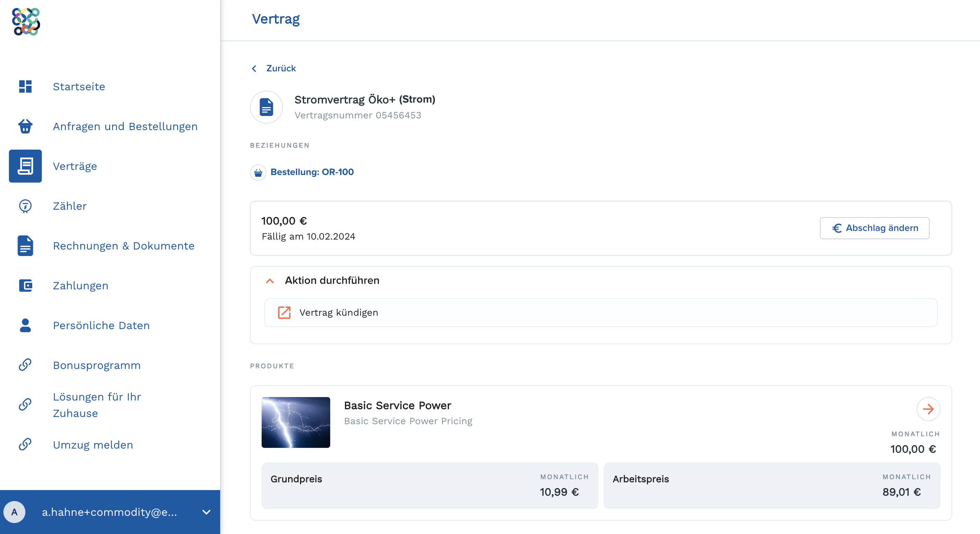The height and width of the screenshot is (534, 980).
Task: Click the basket icon next to Bestellung
Action: (258, 173)
